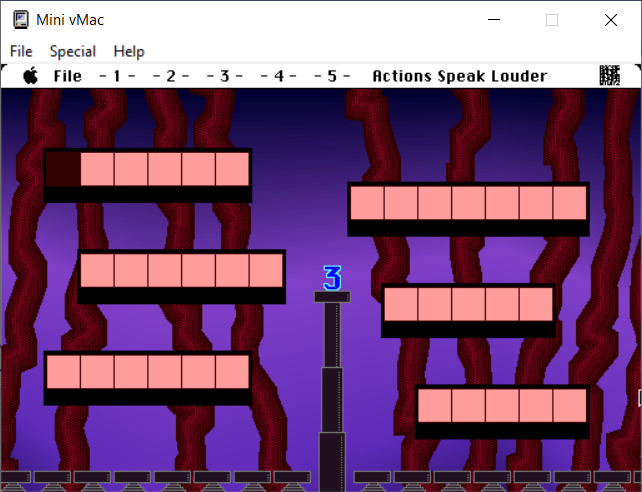Open the bold File menu in the game

[68, 76]
